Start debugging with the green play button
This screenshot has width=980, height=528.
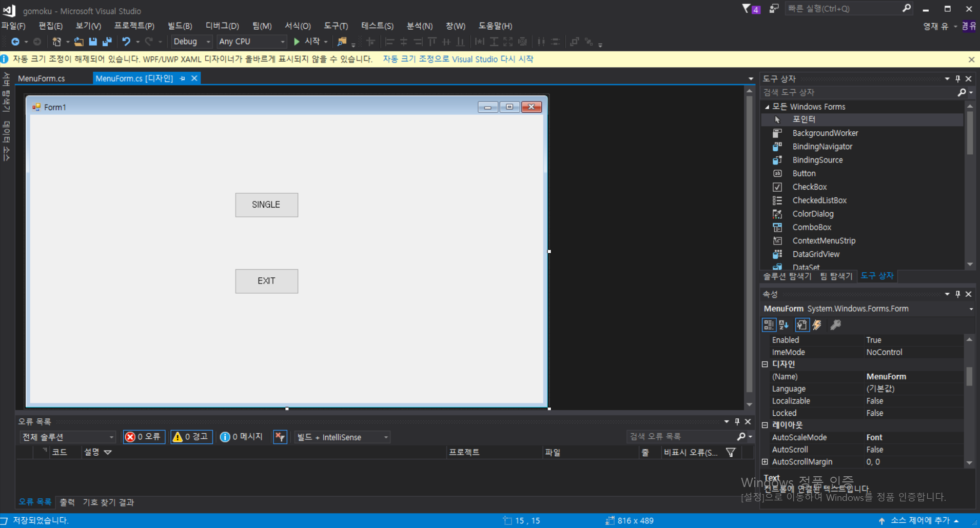click(x=297, y=42)
